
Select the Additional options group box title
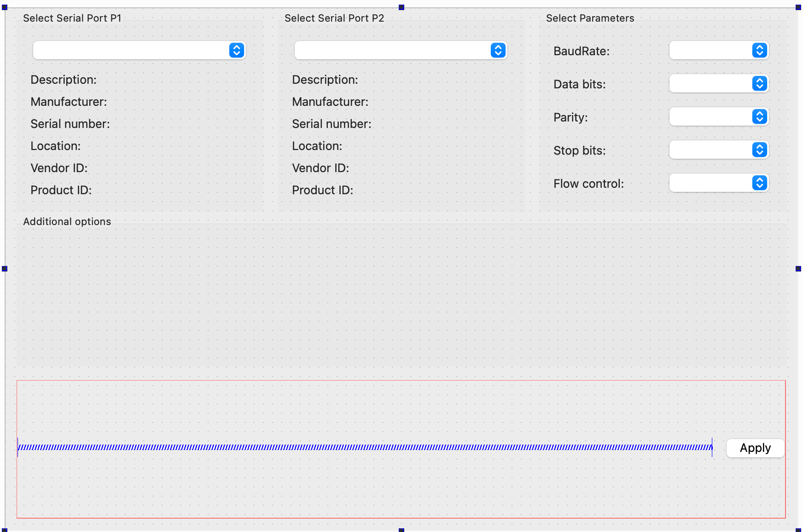tap(67, 221)
